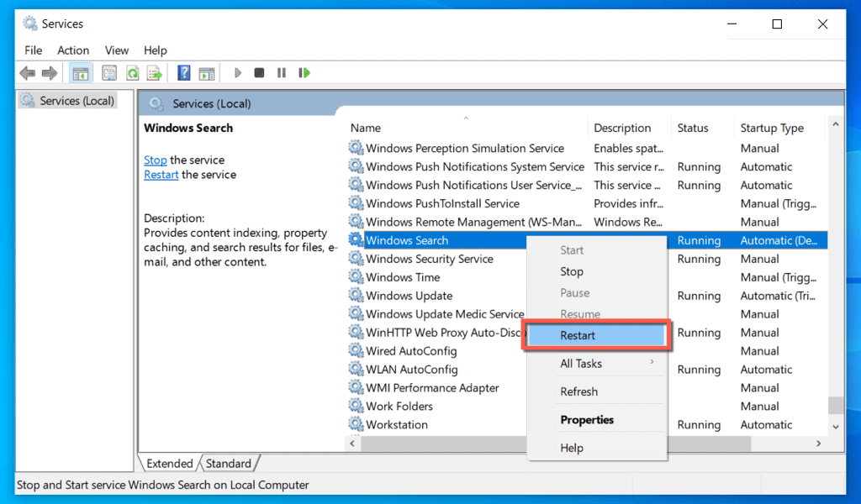Click Enables spat... description of Windows Perception service
Image resolution: width=861 pixels, height=504 pixels.
click(628, 148)
